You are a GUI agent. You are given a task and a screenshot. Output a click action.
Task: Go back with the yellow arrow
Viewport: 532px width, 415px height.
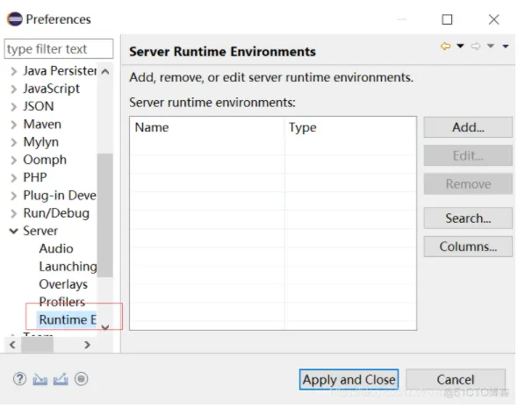(x=446, y=47)
